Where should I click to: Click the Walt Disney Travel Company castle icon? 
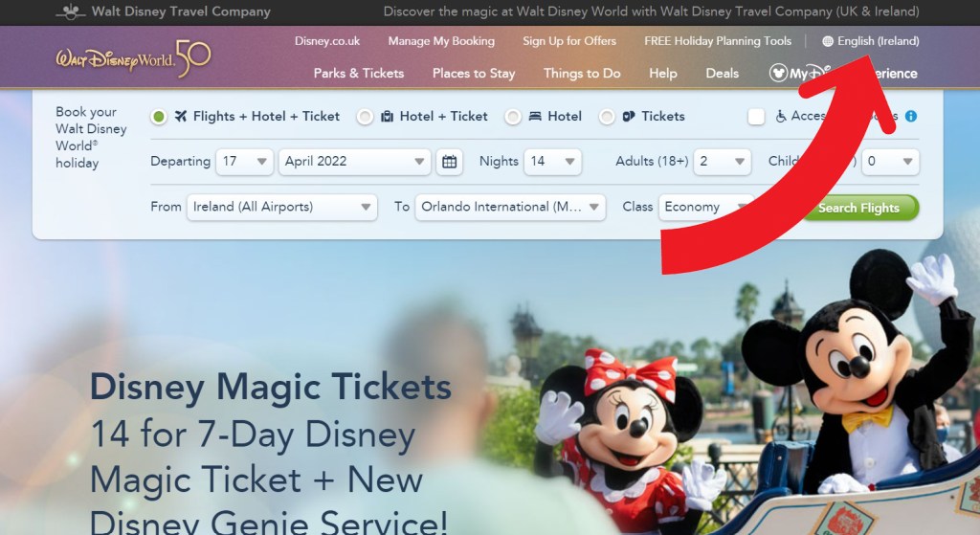[x=71, y=12]
